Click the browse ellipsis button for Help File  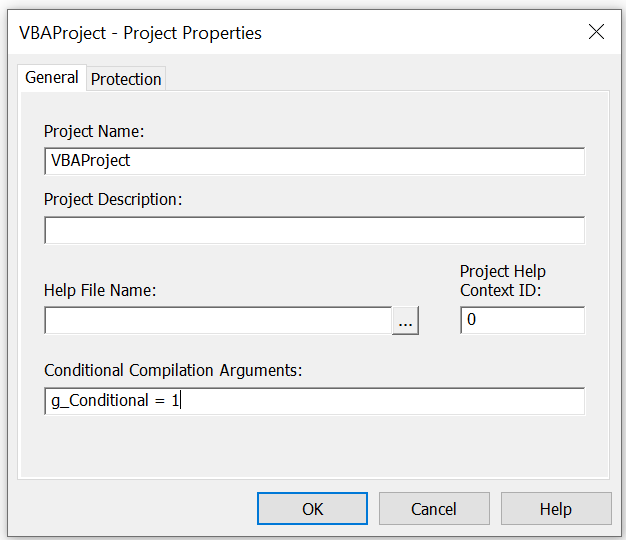click(x=405, y=320)
